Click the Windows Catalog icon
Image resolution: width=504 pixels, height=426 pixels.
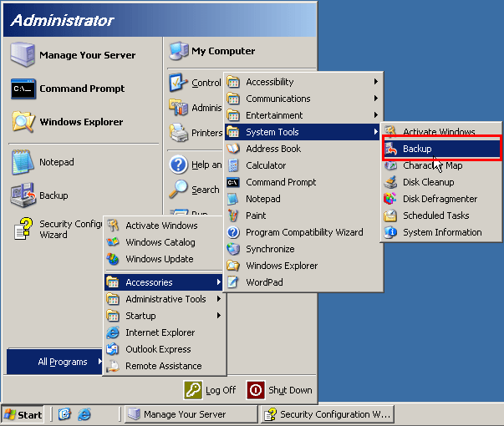point(113,242)
